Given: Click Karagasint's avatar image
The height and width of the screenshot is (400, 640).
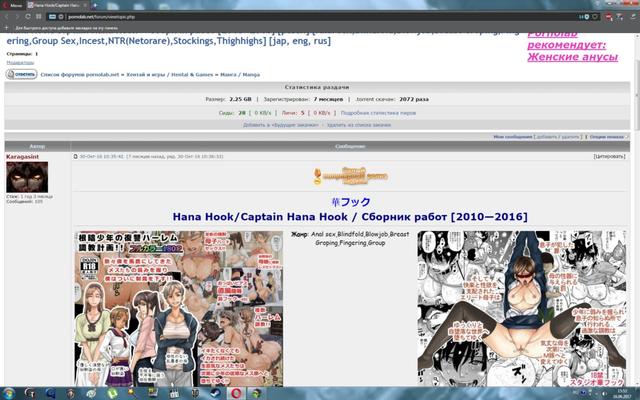Looking at the screenshot, I should [27, 177].
